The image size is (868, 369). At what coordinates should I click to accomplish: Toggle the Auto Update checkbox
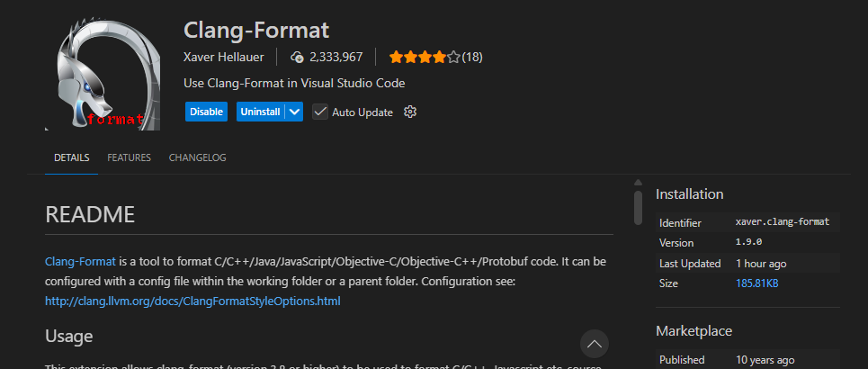[x=320, y=112]
